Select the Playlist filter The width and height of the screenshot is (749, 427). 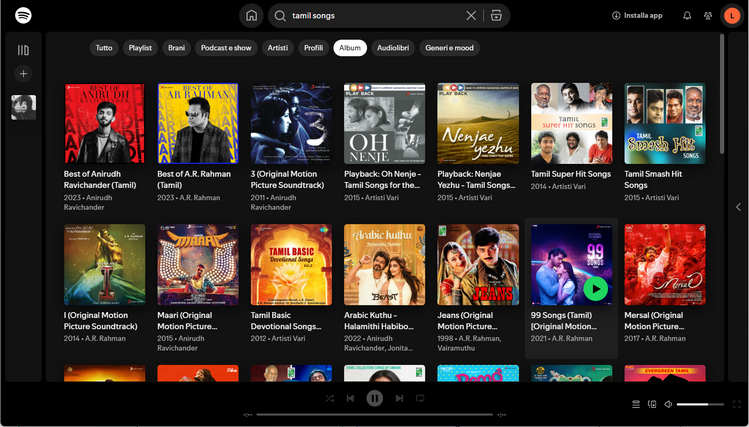(x=140, y=48)
